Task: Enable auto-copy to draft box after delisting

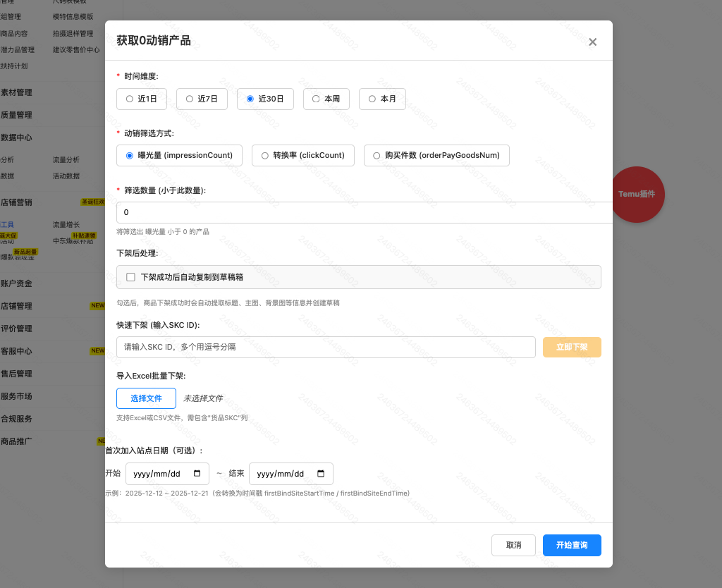Action: (x=130, y=276)
